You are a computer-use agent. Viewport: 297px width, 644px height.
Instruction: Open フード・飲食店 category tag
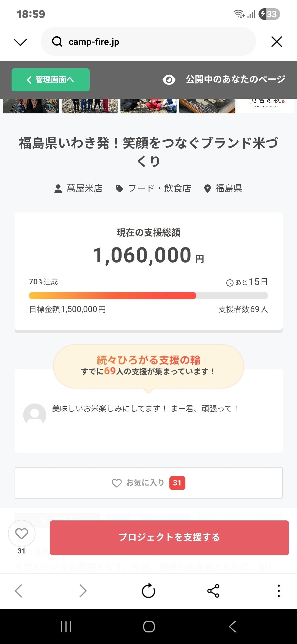153,189
